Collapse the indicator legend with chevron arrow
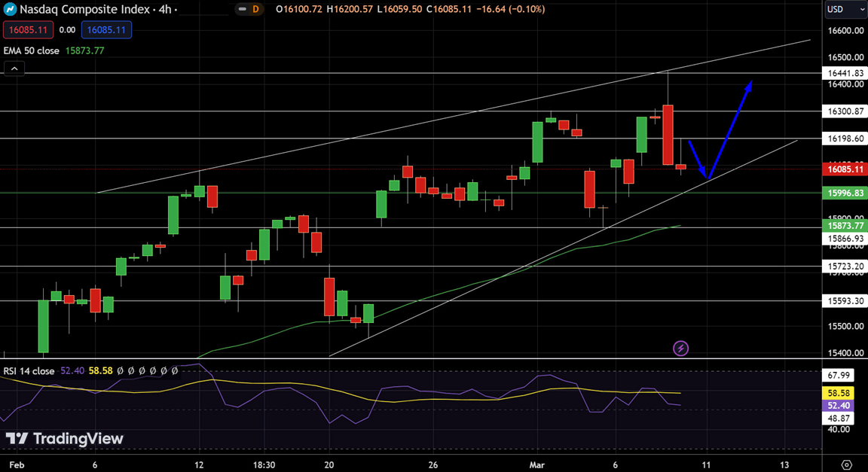The width and height of the screenshot is (868, 472). click(x=14, y=69)
